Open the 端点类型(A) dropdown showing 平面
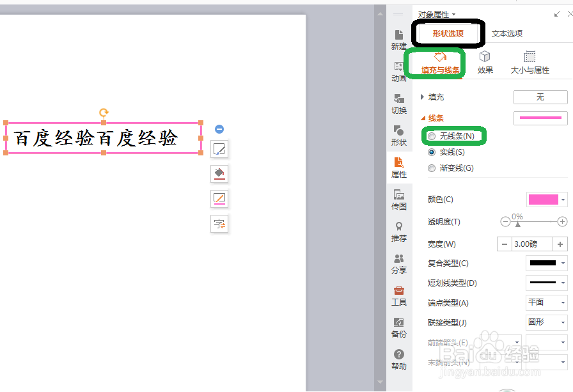Image resolution: width=573 pixels, height=392 pixels. click(547, 302)
